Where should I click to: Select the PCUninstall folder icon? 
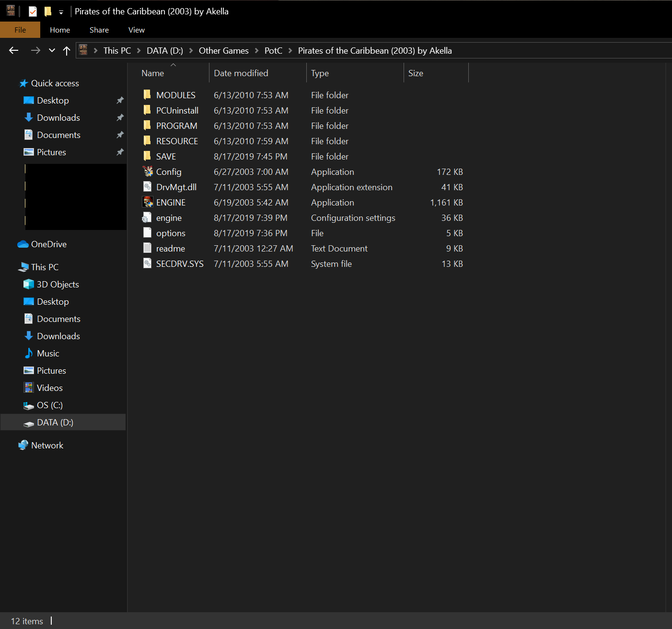click(147, 110)
